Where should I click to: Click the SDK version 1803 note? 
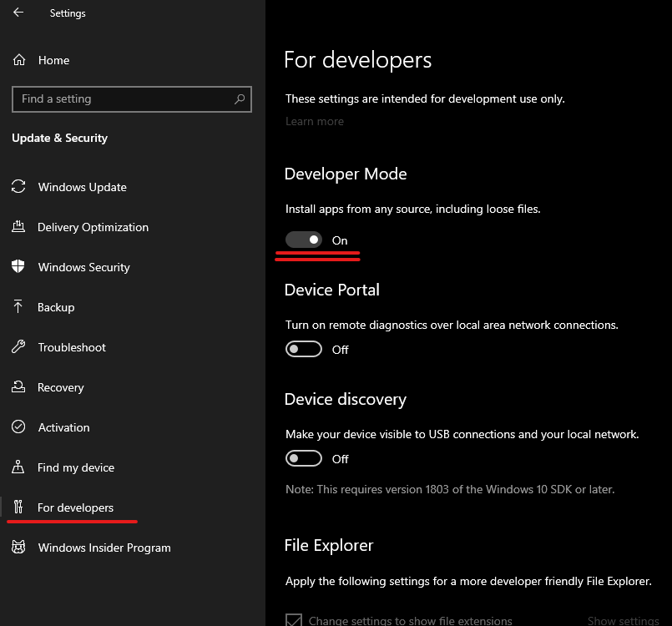pyautogui.click(x=450, y=489)
